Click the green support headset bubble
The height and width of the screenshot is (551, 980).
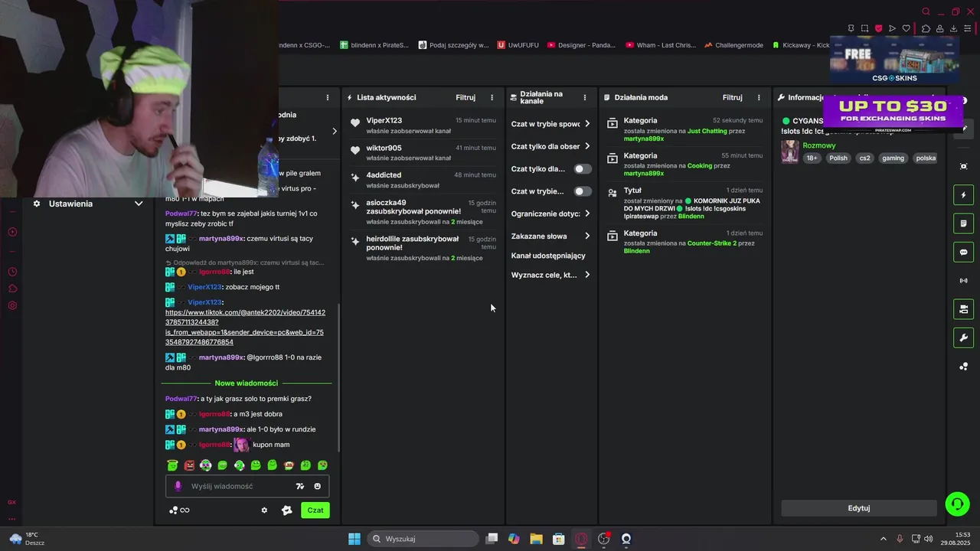tap(957, 504)
